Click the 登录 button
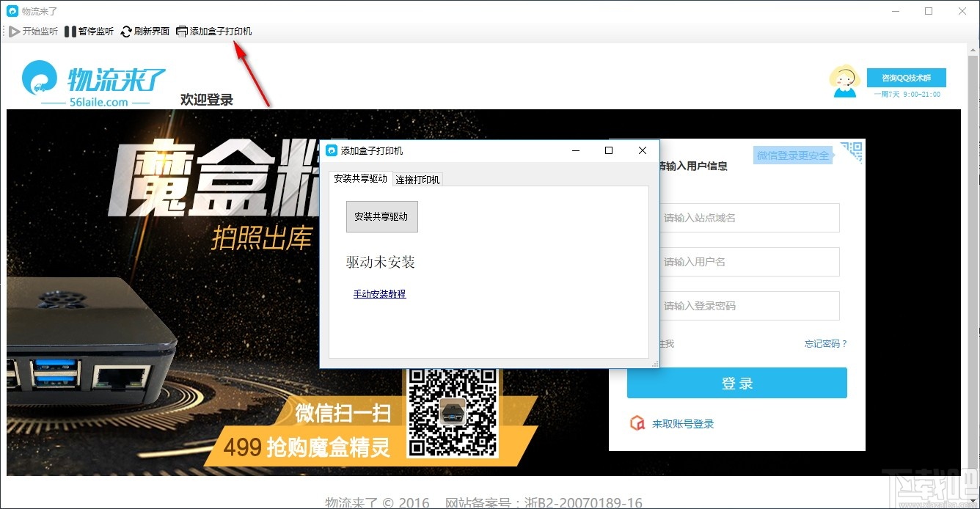980x509 pixels. [x=737, y=383]
